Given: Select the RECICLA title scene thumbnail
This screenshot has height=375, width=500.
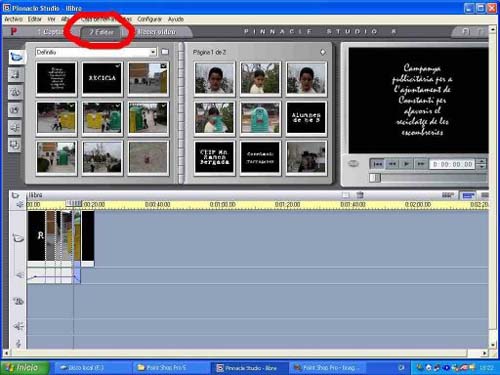Looking at the screenshot, I should (102, 78).
